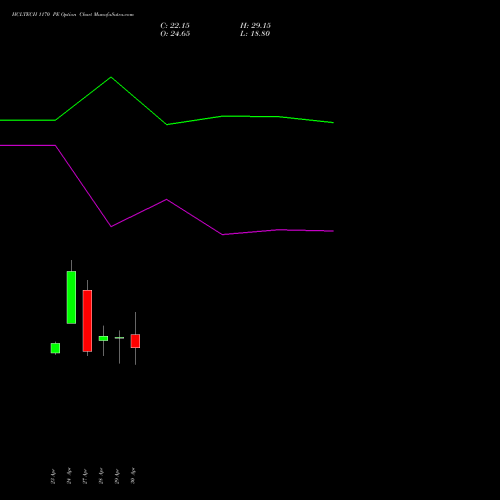The image size is (500, 500).
Task: Click the 29 Apr date axis label
Action: click(117, 476)
